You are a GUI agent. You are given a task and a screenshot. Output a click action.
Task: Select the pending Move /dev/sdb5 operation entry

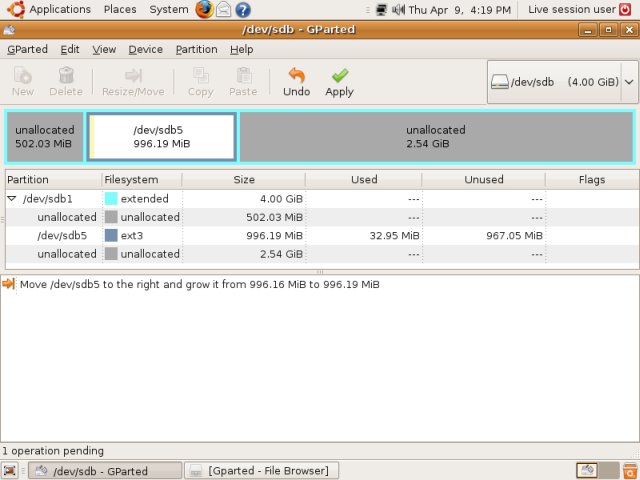200,284
